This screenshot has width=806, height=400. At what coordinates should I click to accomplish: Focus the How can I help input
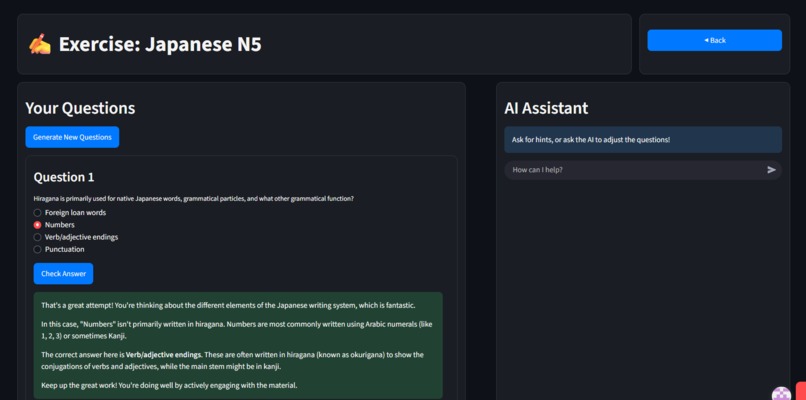(635, 170)
